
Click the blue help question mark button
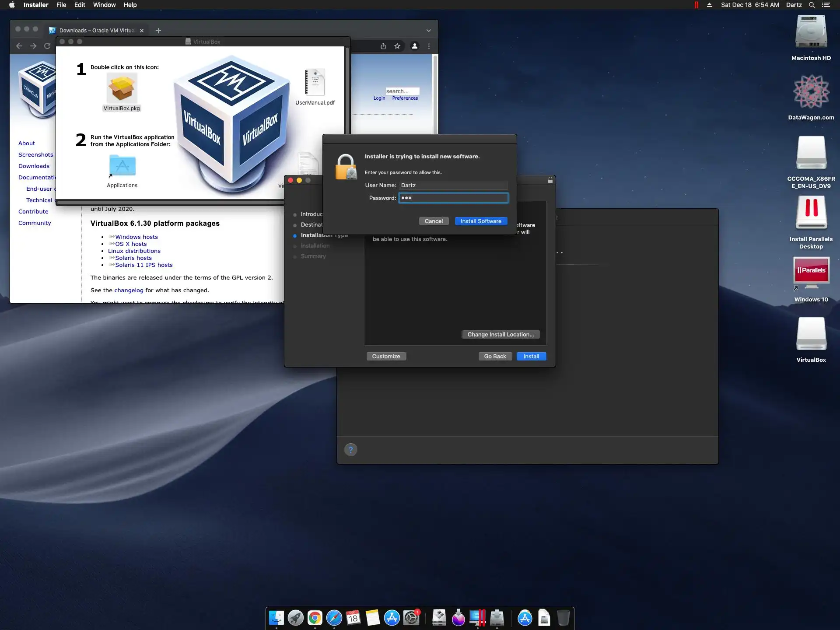(350, 449)
